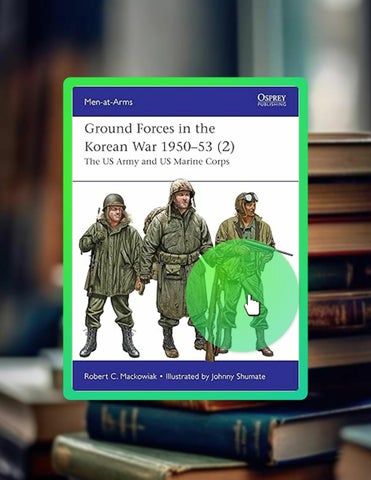Click the hand pointer cursor icon
Screen dimensions: 371x480
pos(252,305)
